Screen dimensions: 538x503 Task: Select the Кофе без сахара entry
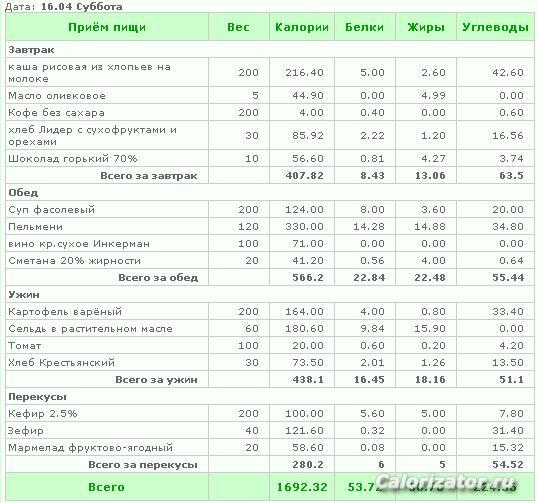56,113
